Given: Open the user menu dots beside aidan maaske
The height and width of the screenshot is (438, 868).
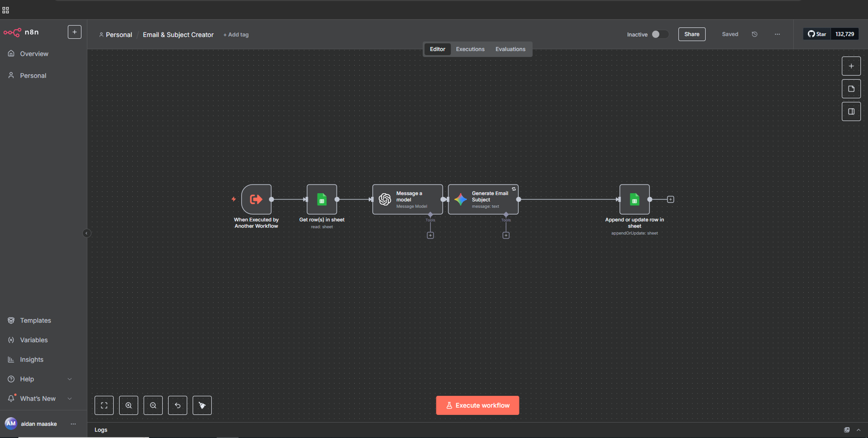Looking at the screenshot, I should coord(73,424).
